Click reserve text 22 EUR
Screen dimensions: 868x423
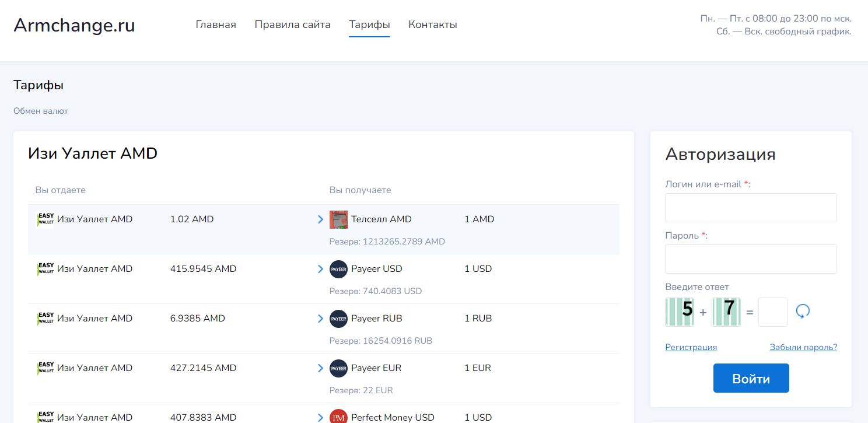pyautogui.click(x=361, y=390)
